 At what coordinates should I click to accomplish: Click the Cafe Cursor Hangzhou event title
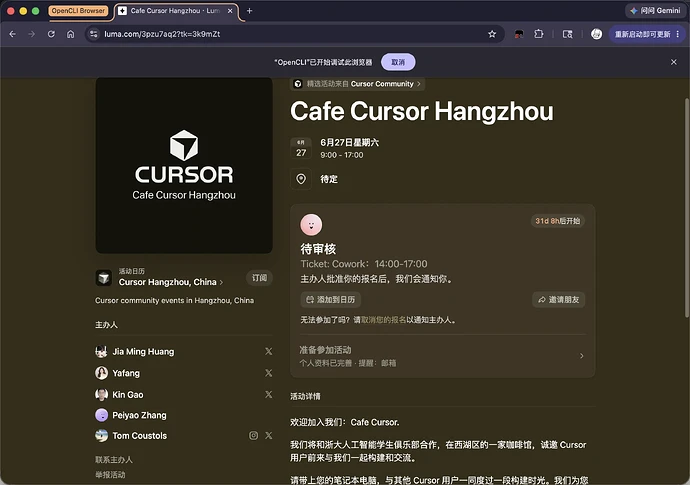coord(422,111)
